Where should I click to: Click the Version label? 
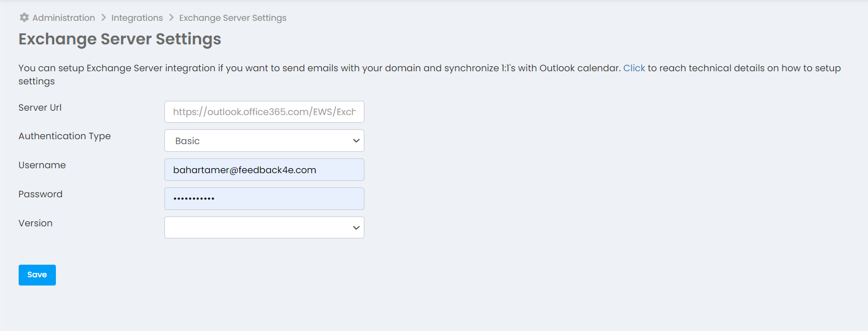(x=36, y=223)
